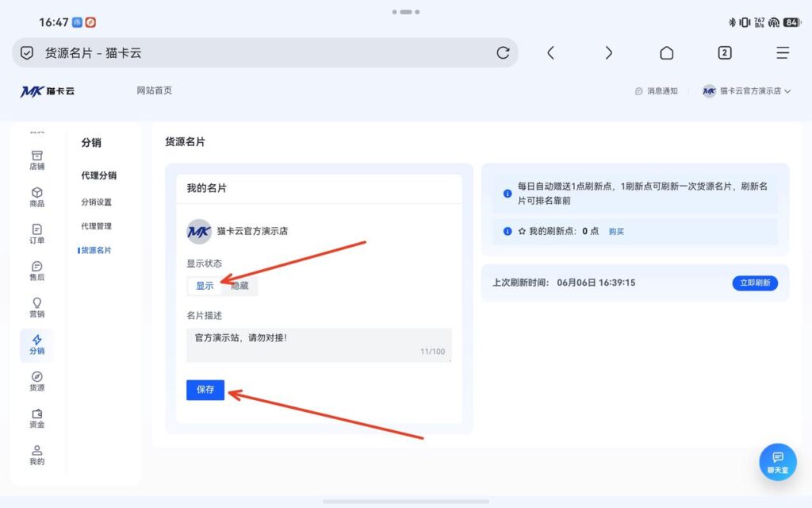Select 货源名片 in the submenu

pyautogui.click(x=96, y=250)
